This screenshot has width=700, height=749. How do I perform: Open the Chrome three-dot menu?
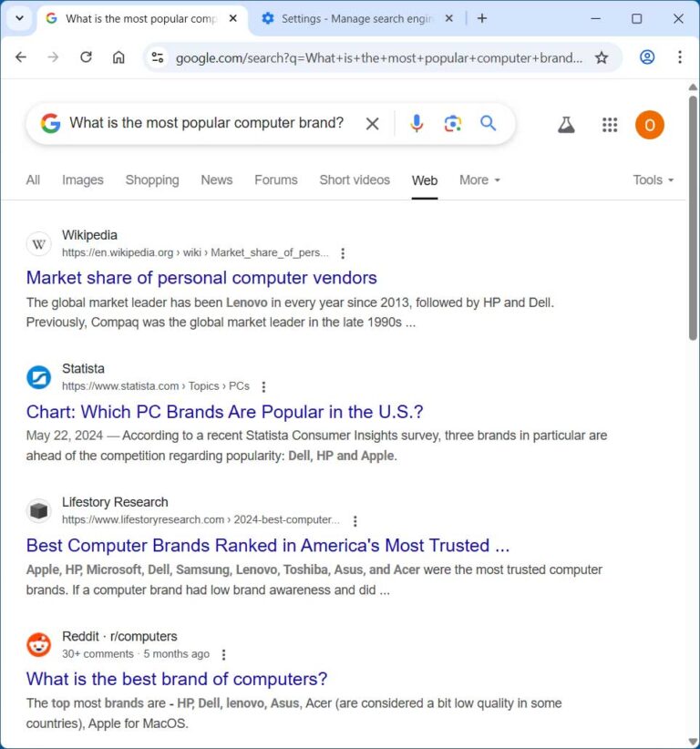pyautogui.click(x=679, y=57)
